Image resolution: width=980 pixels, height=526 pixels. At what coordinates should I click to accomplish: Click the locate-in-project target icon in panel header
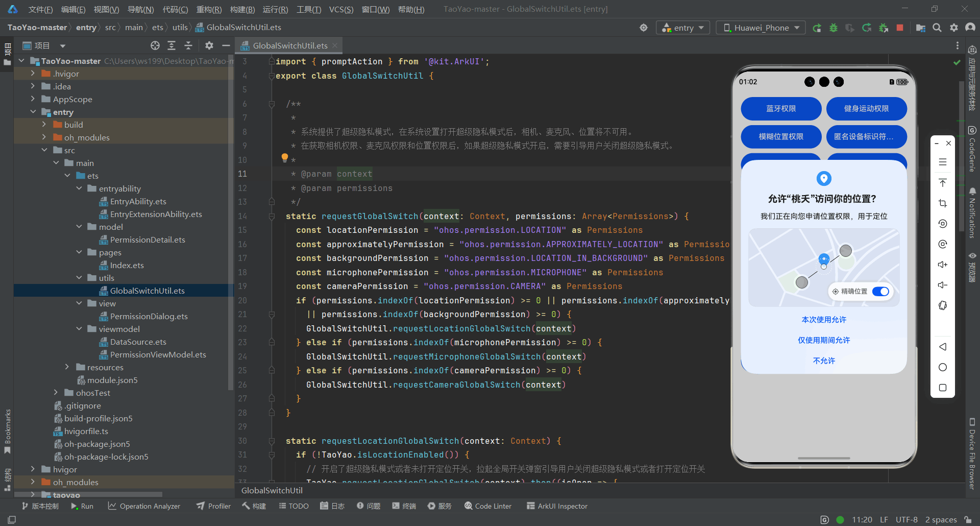pyautogui.click(x=155, y=45)
